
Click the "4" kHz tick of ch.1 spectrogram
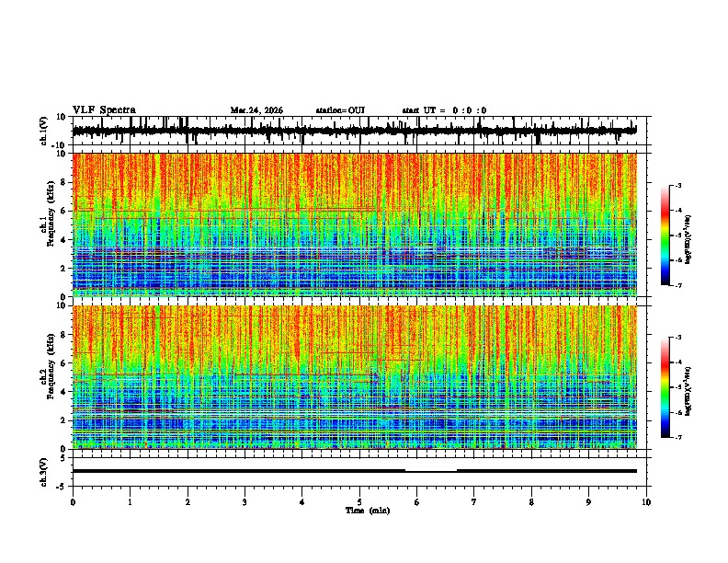[63, 240]
